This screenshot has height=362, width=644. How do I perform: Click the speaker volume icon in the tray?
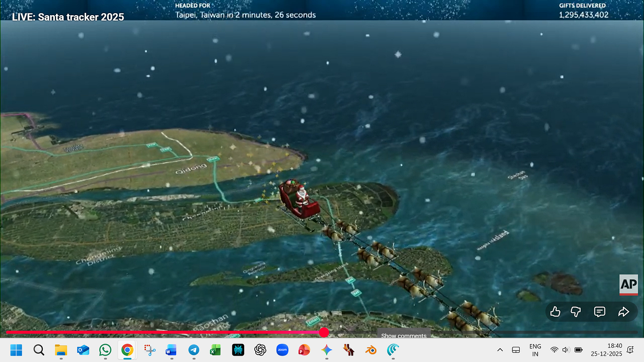point(566,350)
